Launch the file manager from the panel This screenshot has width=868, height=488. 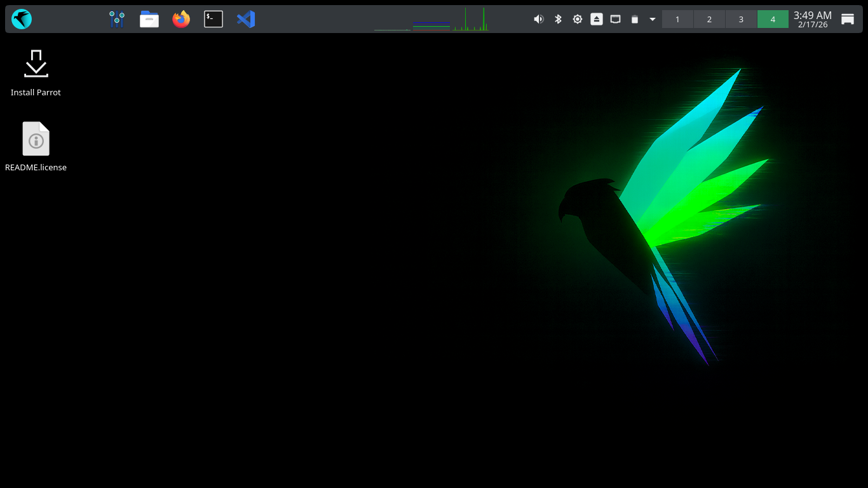[x=149, y=19]
